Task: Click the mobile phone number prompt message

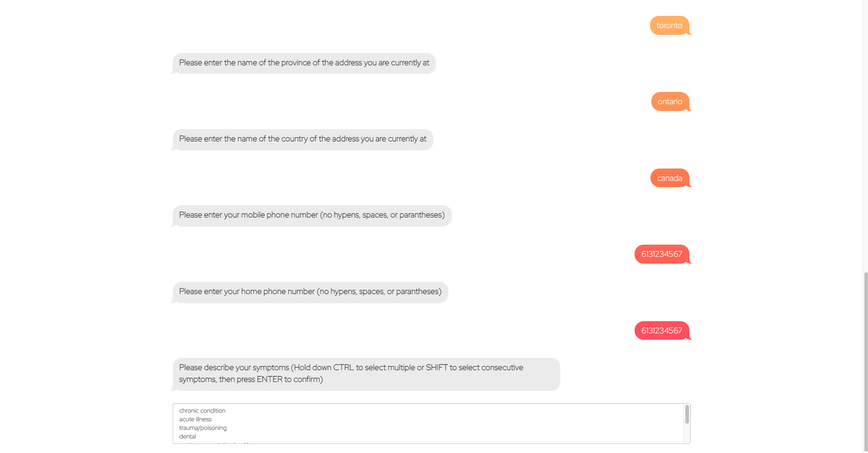Action: 312,215
